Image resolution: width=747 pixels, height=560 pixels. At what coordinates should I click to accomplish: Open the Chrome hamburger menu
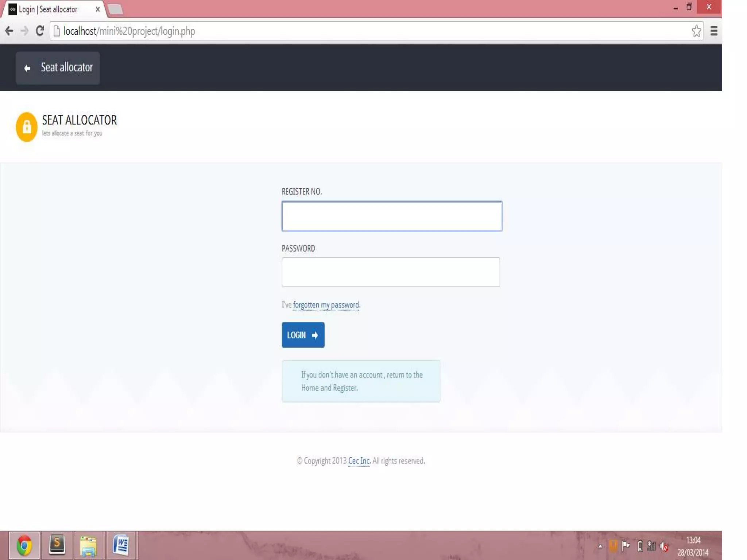point(714,31)
